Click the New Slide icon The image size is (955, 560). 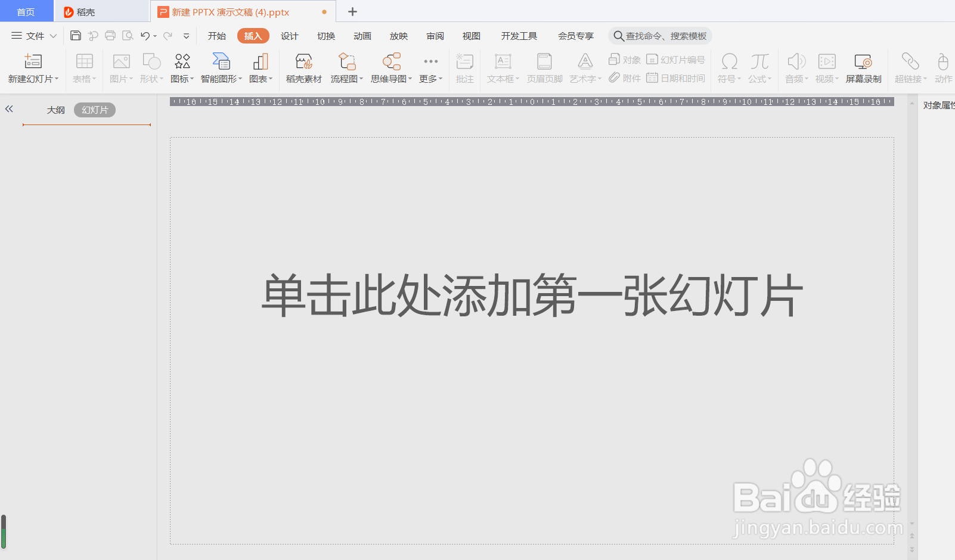[33, 61]
